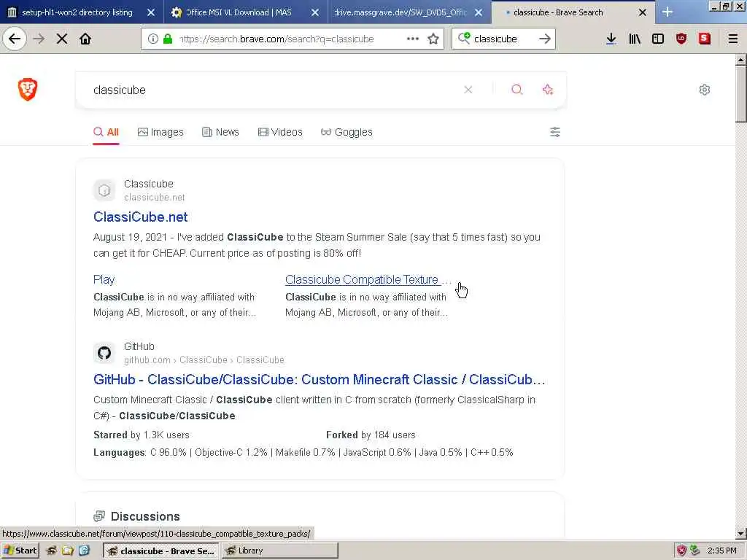Click the Classicube site favicon
This screenshot has width=747, height=560.
click(x=104, y=190)
